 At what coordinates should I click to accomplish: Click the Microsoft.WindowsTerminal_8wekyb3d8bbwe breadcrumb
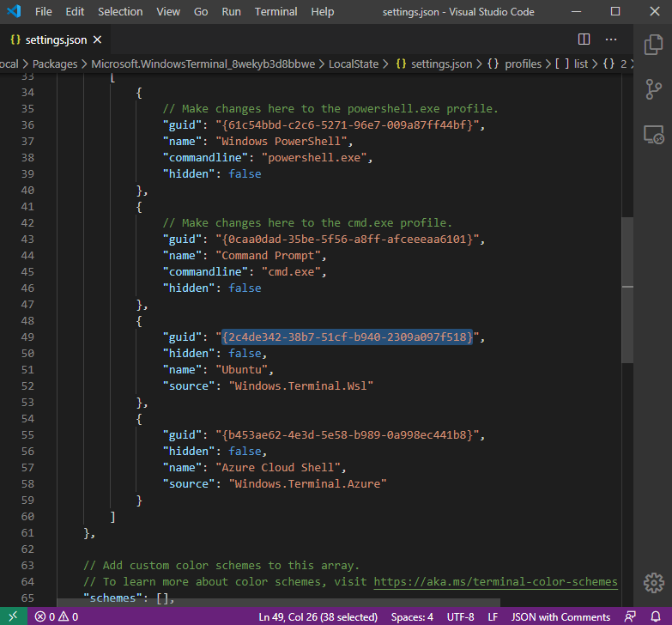point(203,64)
